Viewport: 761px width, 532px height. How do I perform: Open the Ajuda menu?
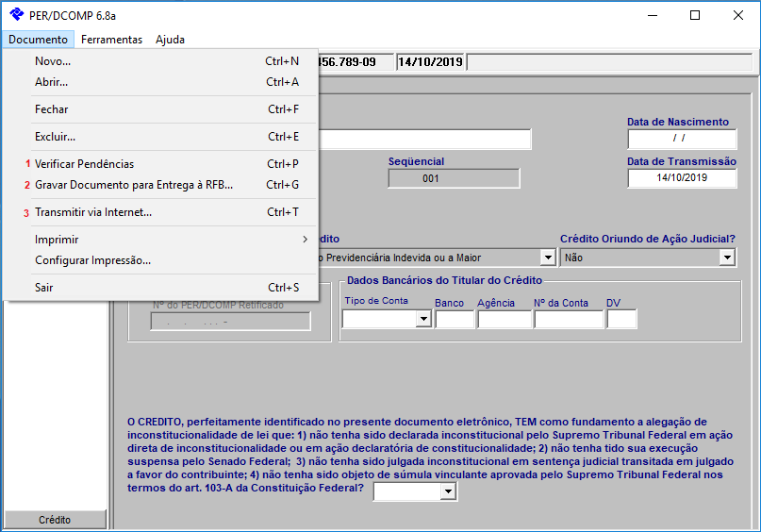coord(170,40)
